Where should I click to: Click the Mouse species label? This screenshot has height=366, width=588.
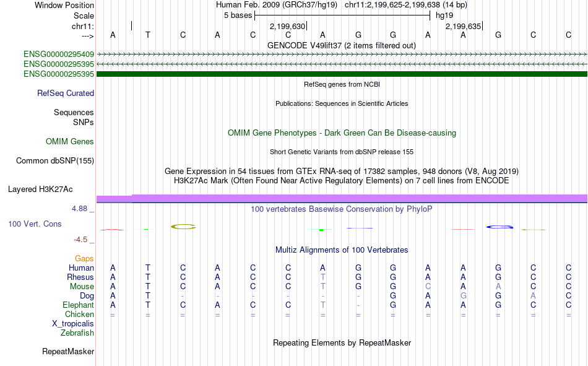82,286
